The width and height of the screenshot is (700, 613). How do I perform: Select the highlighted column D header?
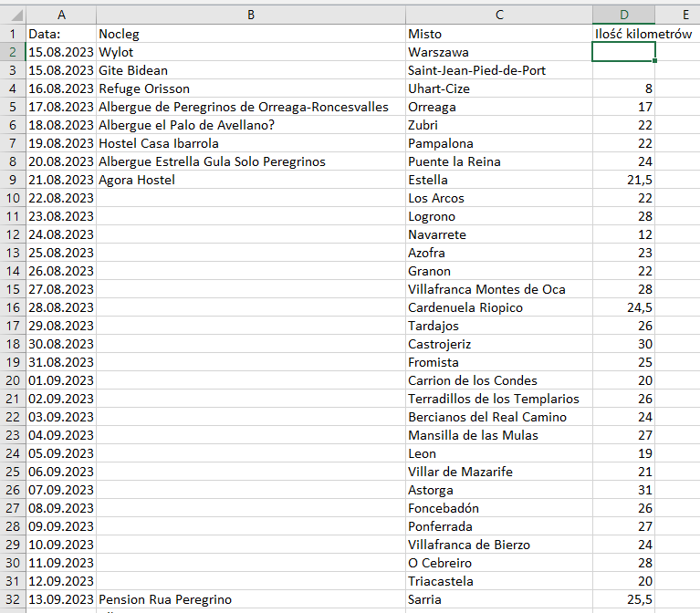tap(623, 15)
